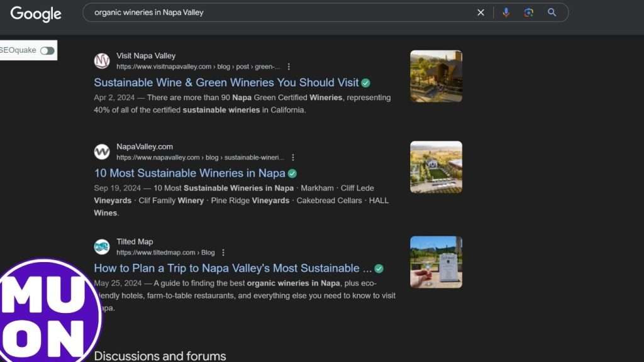
Task: Open Visit Napa Valley result thumbnail image
Action: pyautogui.click(x=436, y=76)
